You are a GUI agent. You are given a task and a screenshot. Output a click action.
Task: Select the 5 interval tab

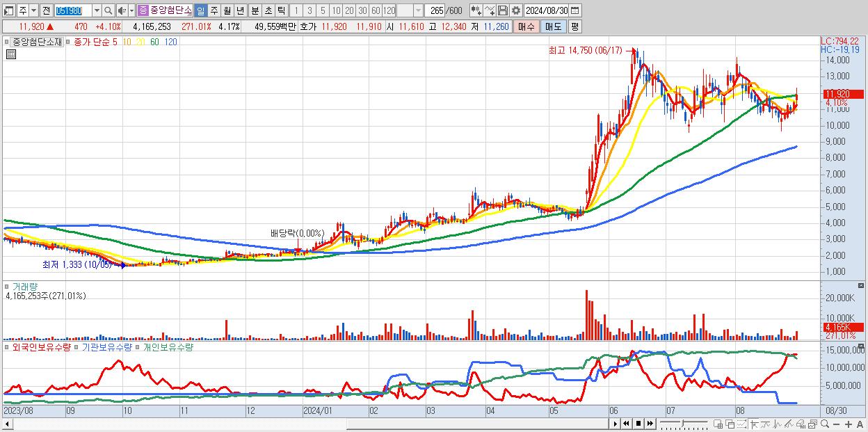(323, 10)
